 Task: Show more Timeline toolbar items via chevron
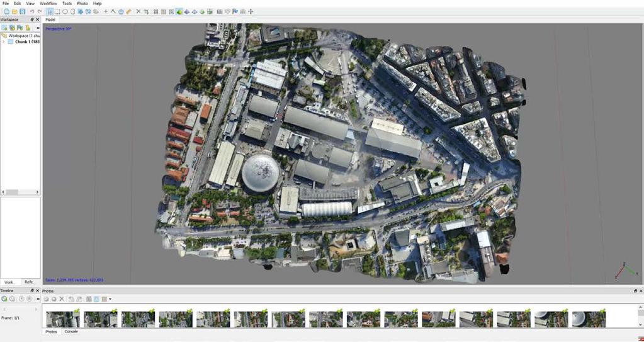pos(38,299)
